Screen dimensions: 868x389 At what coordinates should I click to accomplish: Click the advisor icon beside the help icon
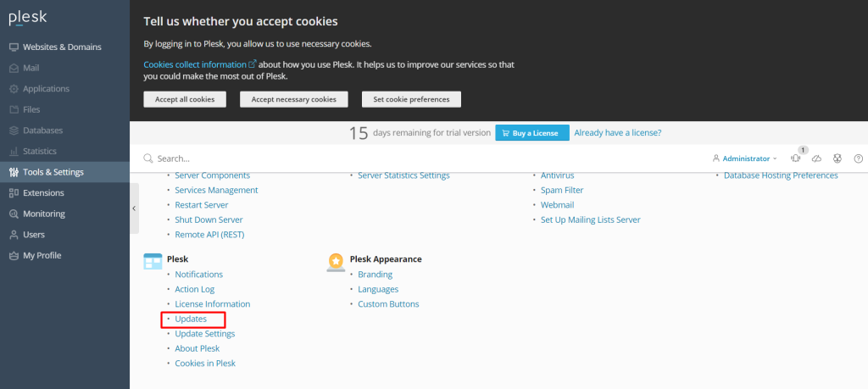pyautogui.click(x=837, y=158)
